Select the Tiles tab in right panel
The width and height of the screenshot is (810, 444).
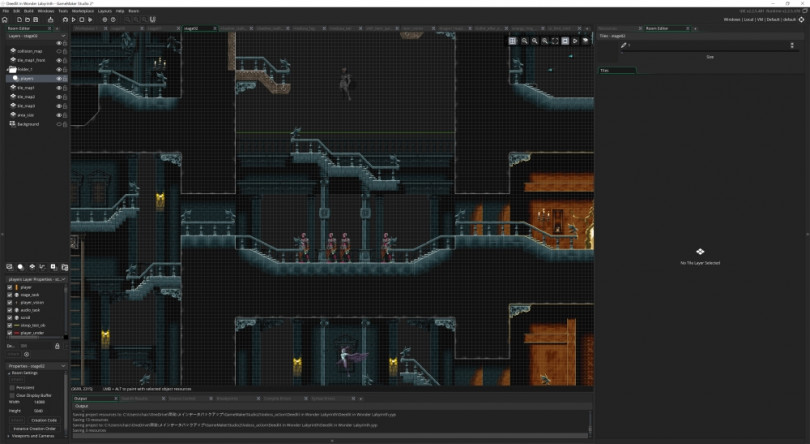coord(617,70)
